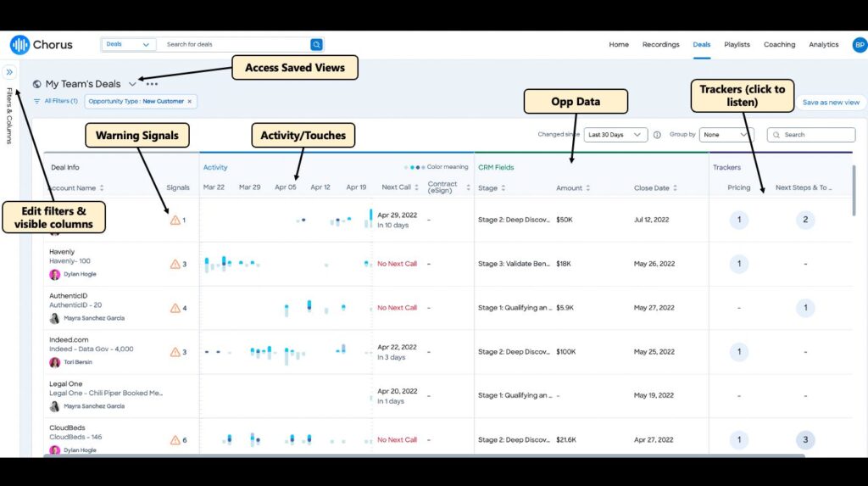Click the blue search magnifier button
The height and width of the screenshot is (486, 868).
(316, 44)
